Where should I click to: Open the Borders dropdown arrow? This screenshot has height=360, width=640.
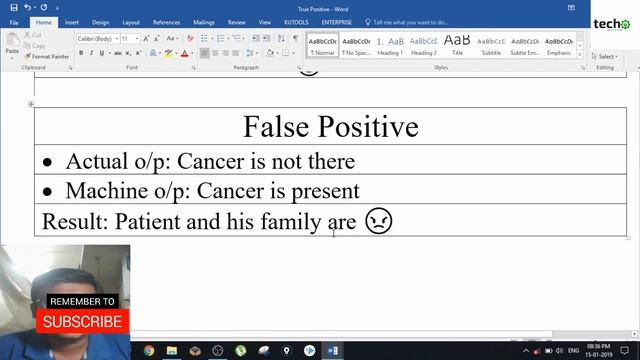(293, 53)
